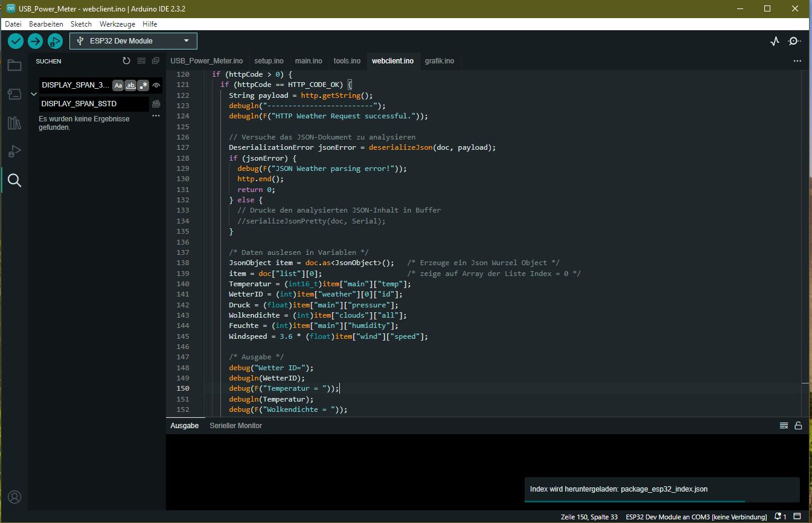This screenshot has height=523, width=812.
Task: Collapse all search results
Action: click(x=156, y=61)
